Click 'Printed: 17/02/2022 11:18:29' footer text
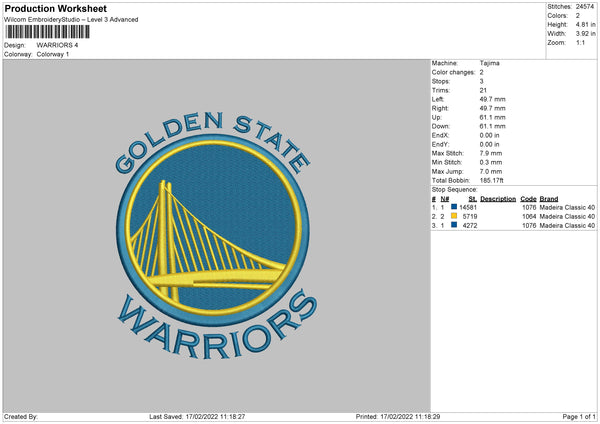 (398, 417)
